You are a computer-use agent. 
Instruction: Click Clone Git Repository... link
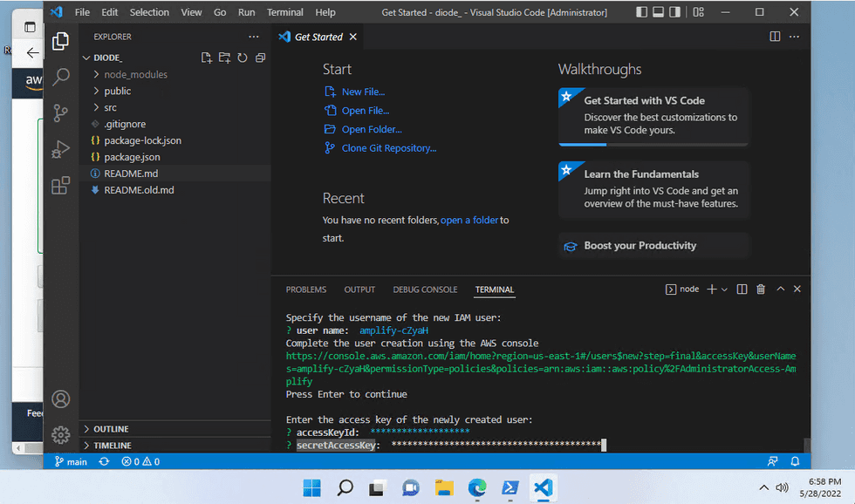point(389,148)
